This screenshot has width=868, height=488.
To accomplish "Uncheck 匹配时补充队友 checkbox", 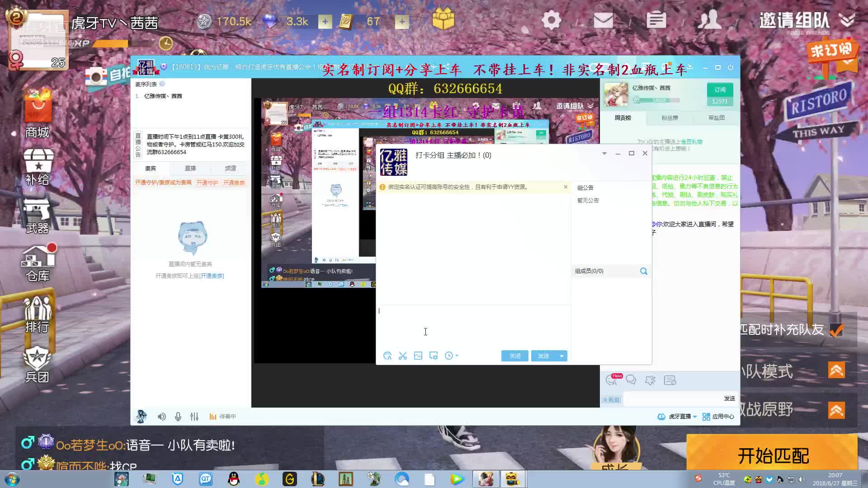I will [x=836, y=330].
